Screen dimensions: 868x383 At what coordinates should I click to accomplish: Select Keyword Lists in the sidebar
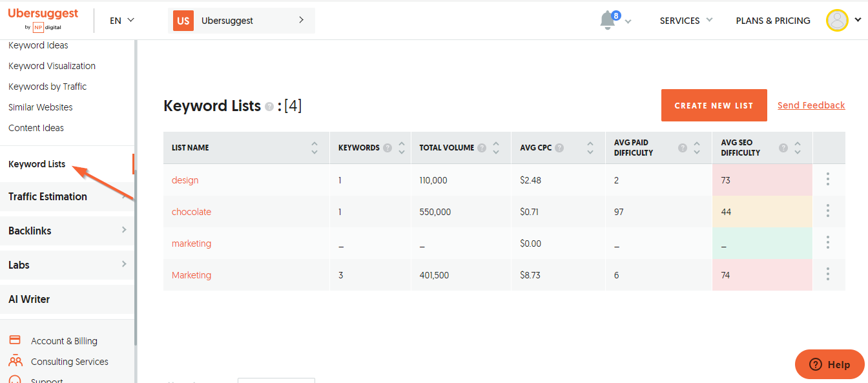(37, 164)
